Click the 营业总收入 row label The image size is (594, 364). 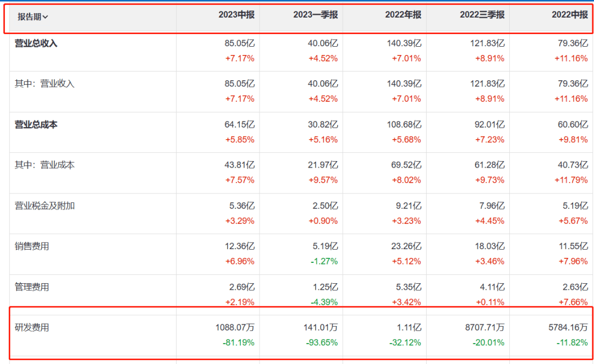(36, 43)
